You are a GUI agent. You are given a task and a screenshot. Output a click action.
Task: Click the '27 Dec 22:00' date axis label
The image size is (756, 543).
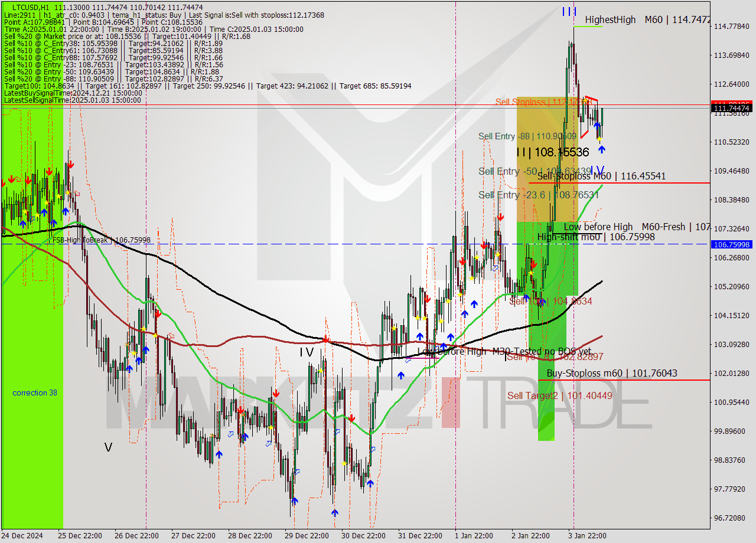(193, 535)
